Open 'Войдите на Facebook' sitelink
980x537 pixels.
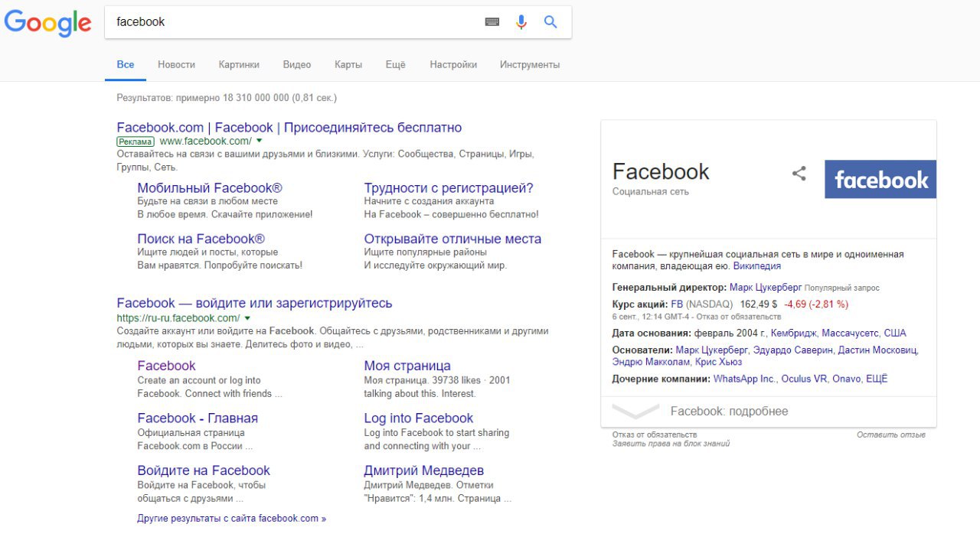(204, 470)
